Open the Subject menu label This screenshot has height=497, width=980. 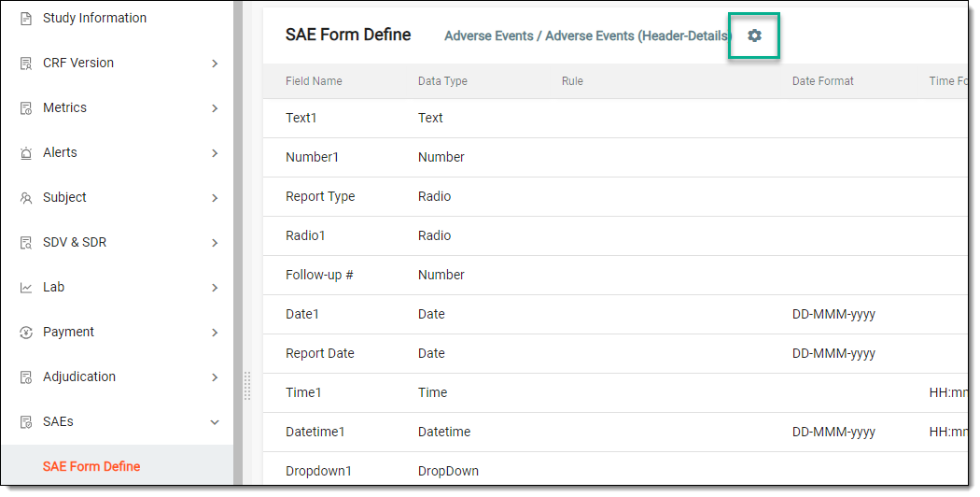pos(64,197)
